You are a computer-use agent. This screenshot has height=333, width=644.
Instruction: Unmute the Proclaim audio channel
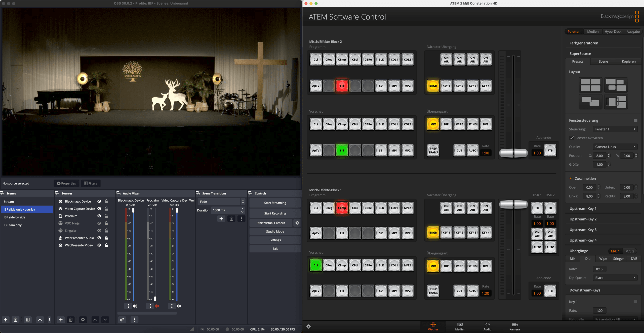coord(157,306)
